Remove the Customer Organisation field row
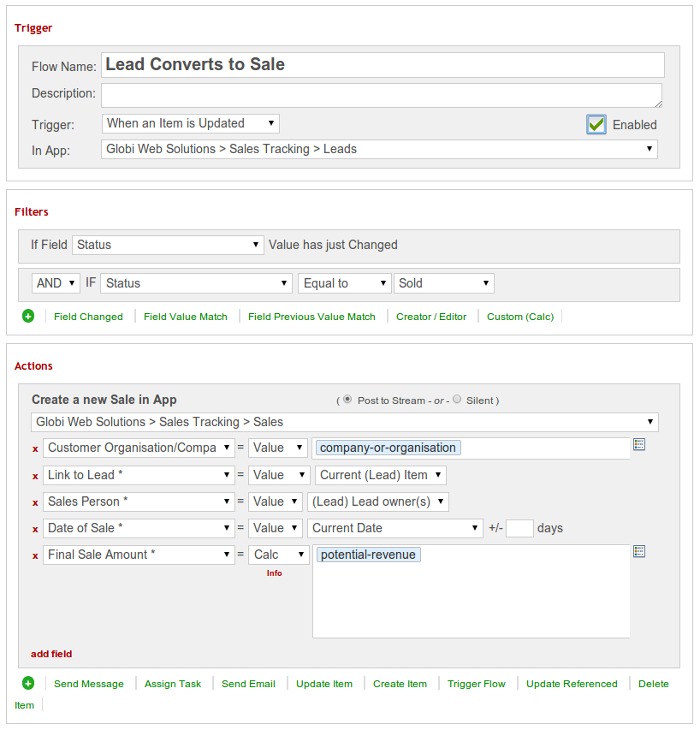The height and width of the screenshot is (730, 700). tap(35, 448)
